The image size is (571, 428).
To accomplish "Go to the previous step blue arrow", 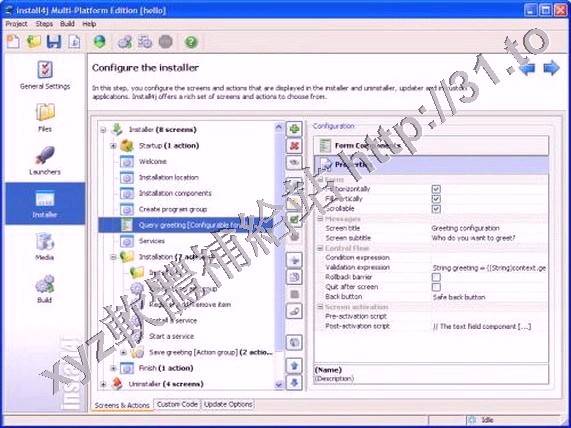I will point(528,68).
